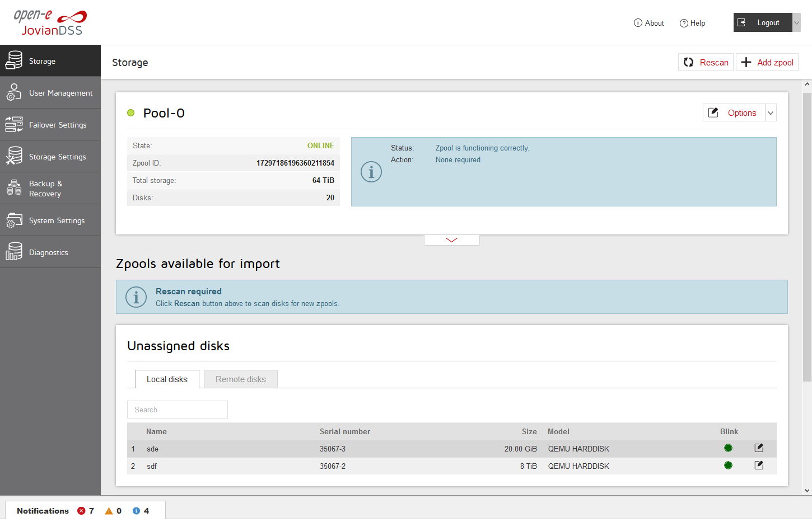The width and height of the screenshot is (812, 522).
Task: Expand the Pool-0 Options dropdown arrow
Action: [x=771, y=113]
